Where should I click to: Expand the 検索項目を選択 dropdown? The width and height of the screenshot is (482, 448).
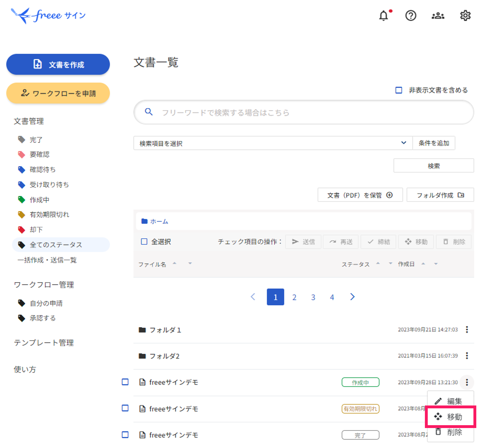[273, 143]
